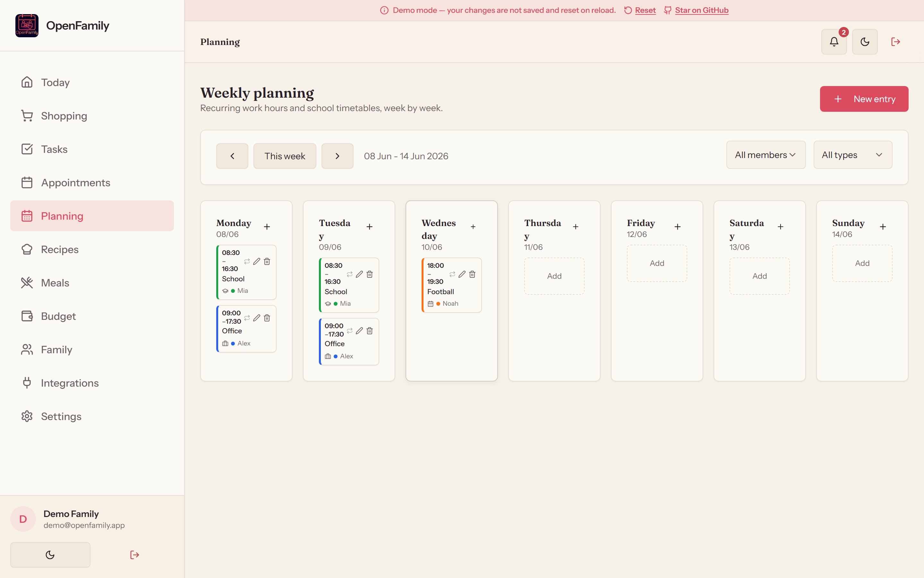This screenshot has height=578, width=924.
Task: Click recurring icon on Monday School entry
Action: 247,261
